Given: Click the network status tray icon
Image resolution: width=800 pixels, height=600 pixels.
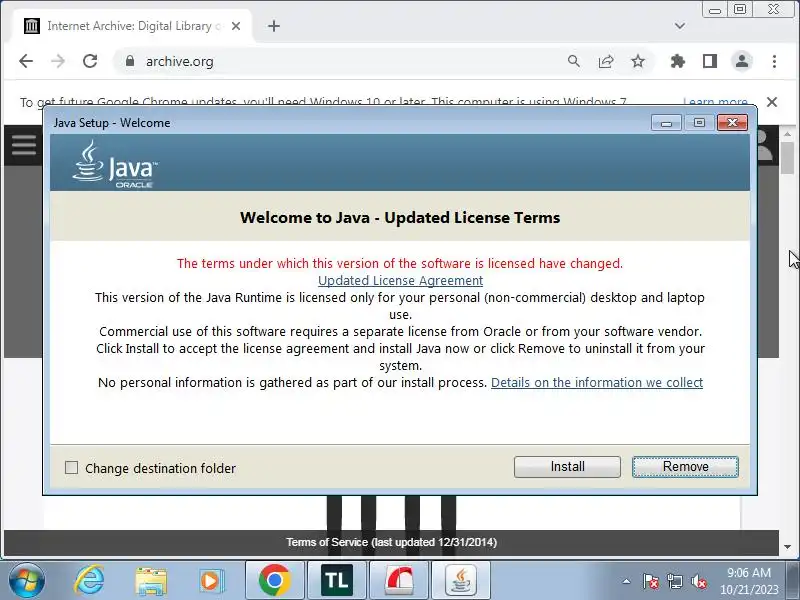Looking at the screenshot, I should tap(674, 581).
